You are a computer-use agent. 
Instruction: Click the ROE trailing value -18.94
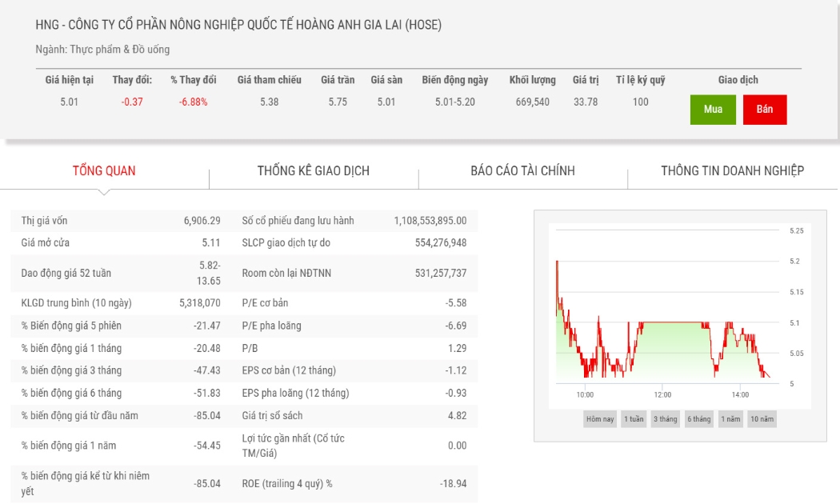[454, 484]
